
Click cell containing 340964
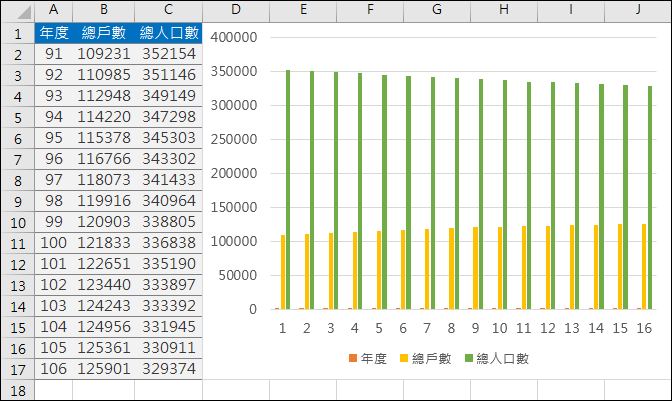tap(168, 201)
